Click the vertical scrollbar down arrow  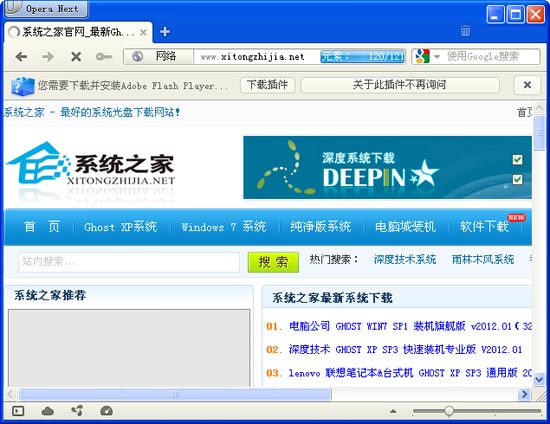(539, 380)
